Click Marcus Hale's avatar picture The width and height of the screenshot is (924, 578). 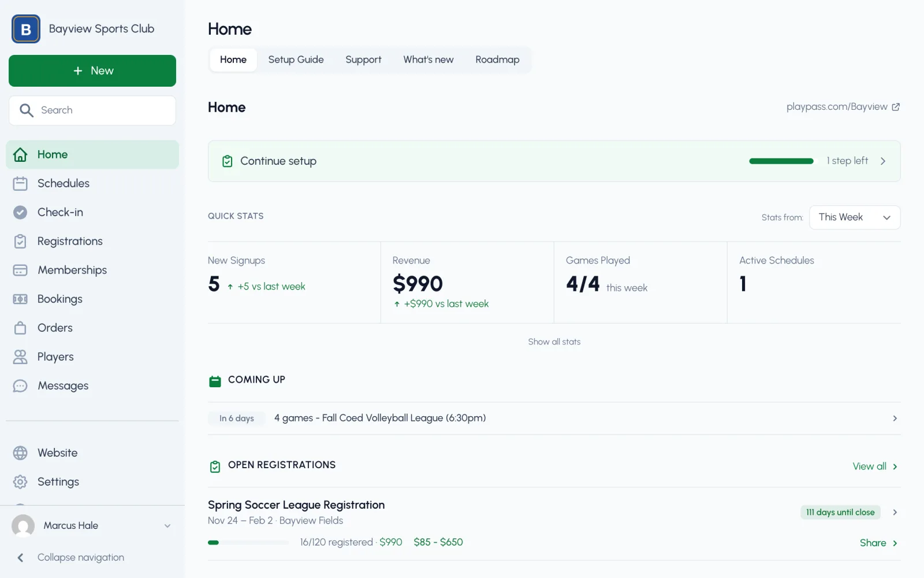click(23, 526)
